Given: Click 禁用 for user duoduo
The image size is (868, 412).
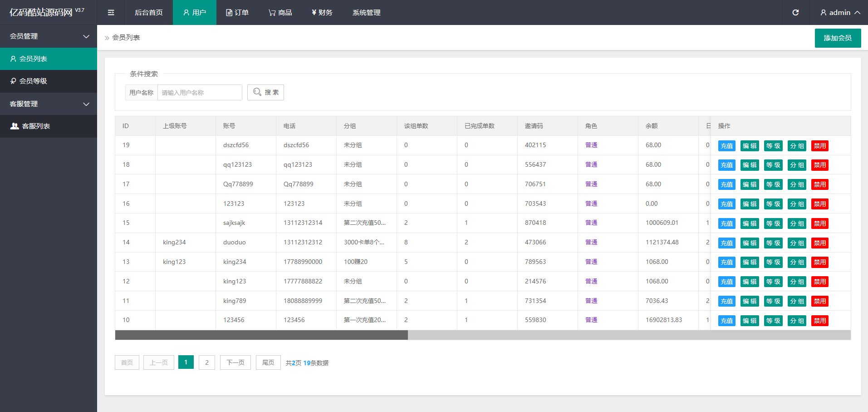Looking at the screenshot, I should coord(820,243).
